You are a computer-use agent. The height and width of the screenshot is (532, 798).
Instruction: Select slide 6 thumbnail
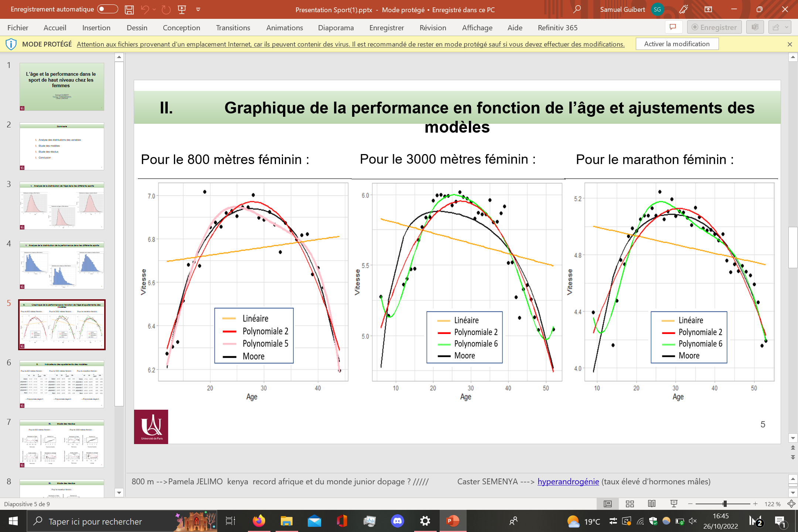pyautogui.click(x=62, y=384)
